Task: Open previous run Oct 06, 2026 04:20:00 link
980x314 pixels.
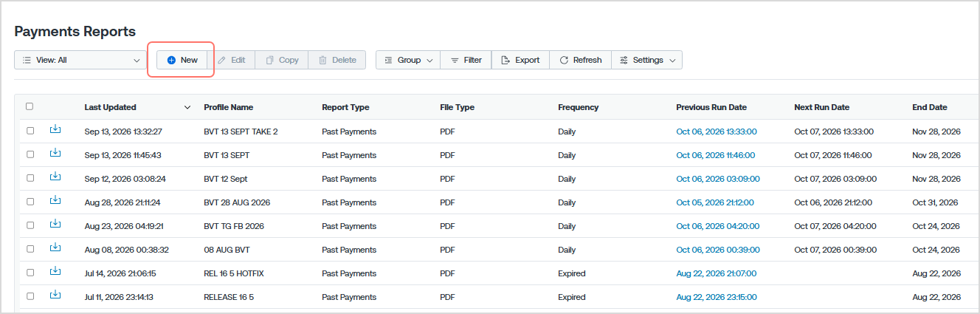Action: [x=717, y=226]
